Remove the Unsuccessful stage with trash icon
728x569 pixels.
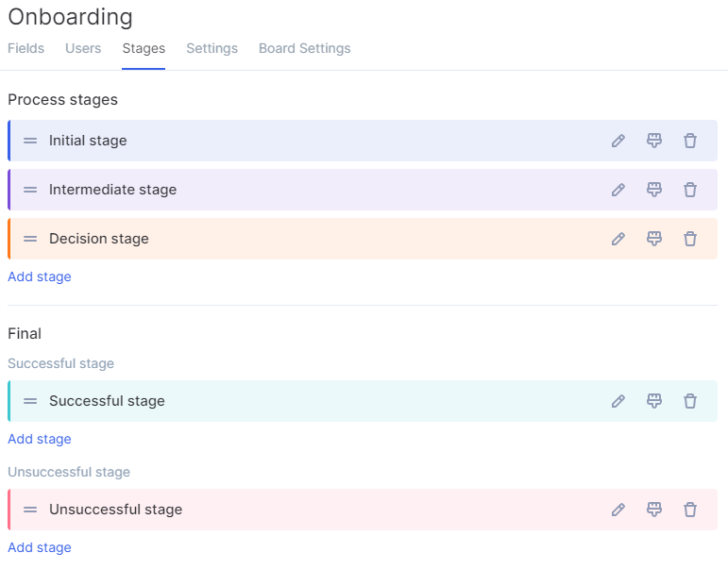tap(690, 510)
